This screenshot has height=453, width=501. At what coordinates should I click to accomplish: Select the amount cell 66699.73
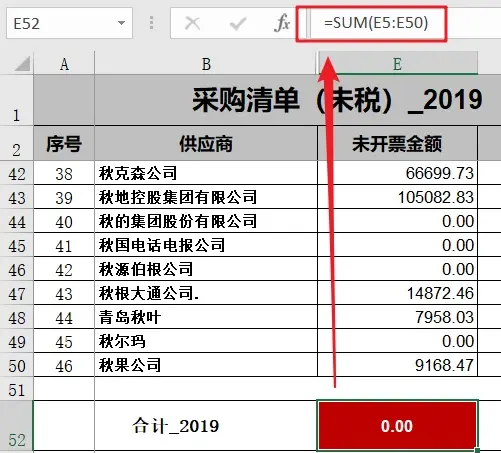tap(398, 173)
